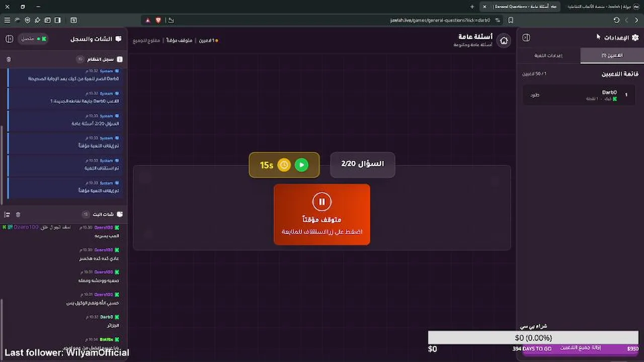Click the share icon in address bar
Image resolution: width=644 pixels, height=362 pixels.
[x=171, y=20]
